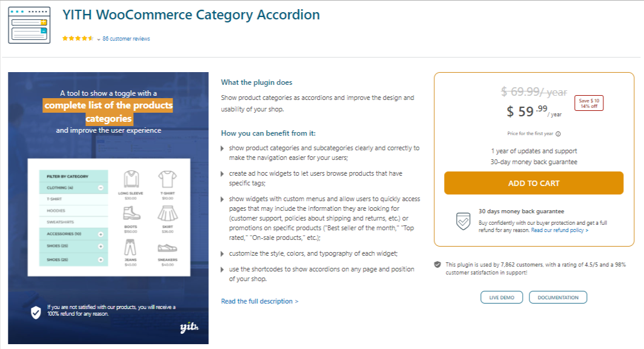Click the info icon next to first year price

click(558, 133)
